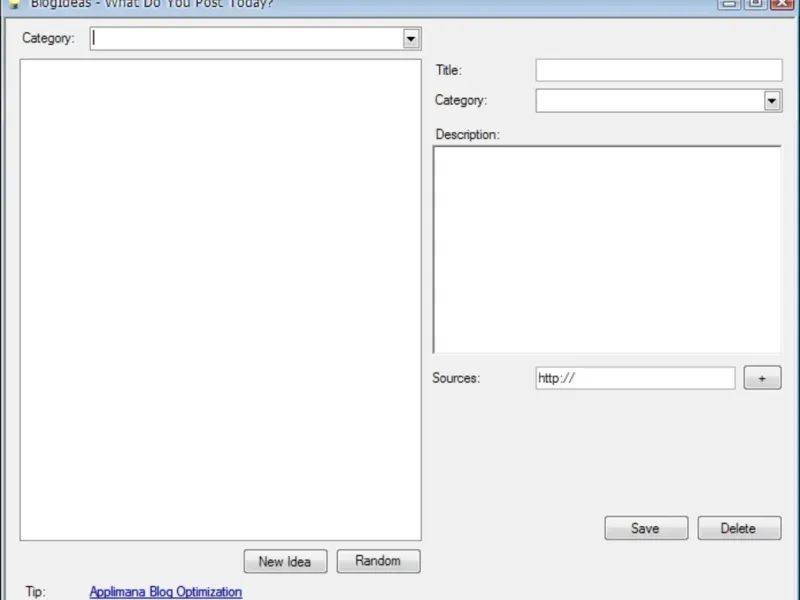Image resolution: width=800 pixels, height=600 pixels.
Task: Save the current blog idea
Action: (646, 528)
